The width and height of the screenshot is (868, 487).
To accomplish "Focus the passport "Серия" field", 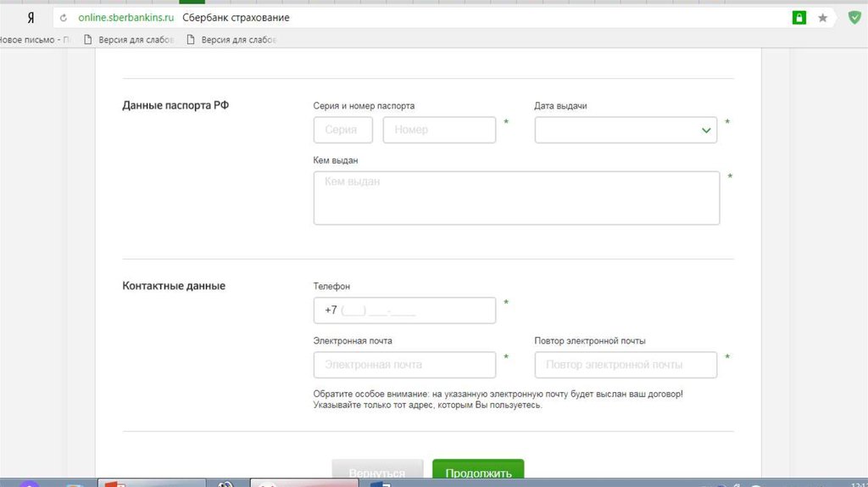I will [x=343, y=130].
